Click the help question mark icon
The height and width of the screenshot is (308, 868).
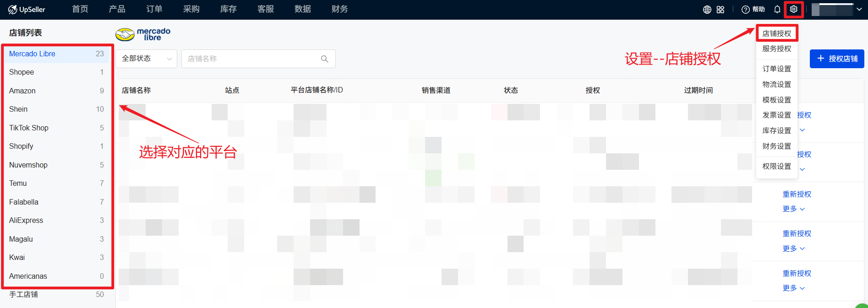(746, 10)
